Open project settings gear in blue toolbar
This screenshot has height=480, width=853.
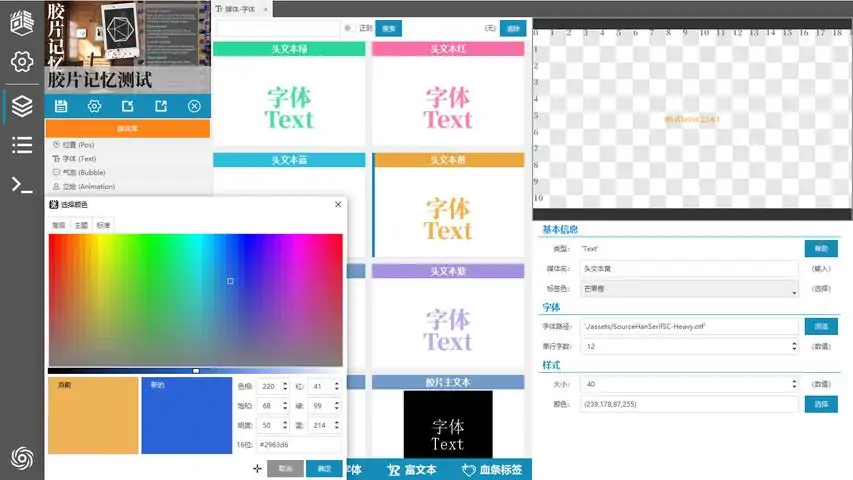click(94, 106)
